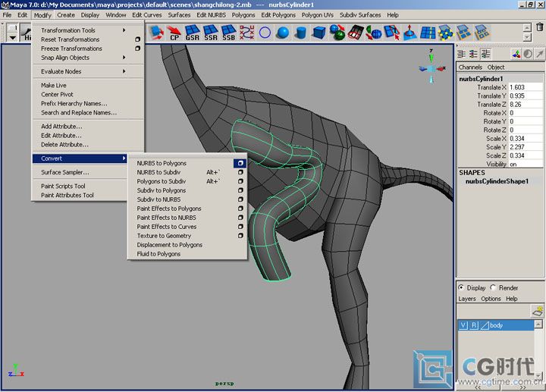Click the SSB shelf icon
This screenshot has height=392, width=546.
[228, 33]
